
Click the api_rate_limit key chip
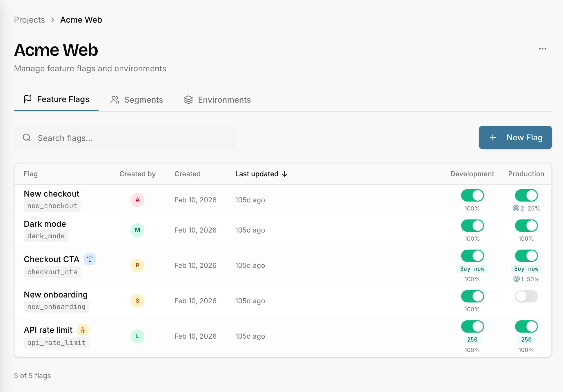(57, 343)
